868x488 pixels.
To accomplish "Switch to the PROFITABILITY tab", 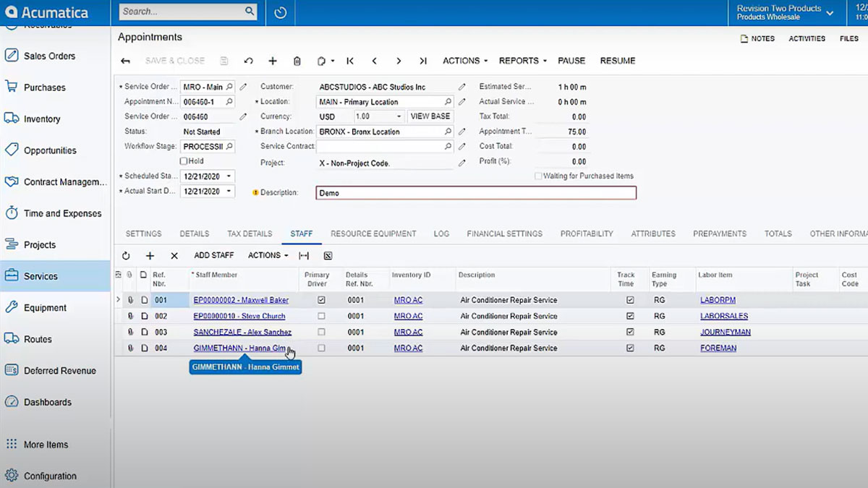I will (587, 234).
